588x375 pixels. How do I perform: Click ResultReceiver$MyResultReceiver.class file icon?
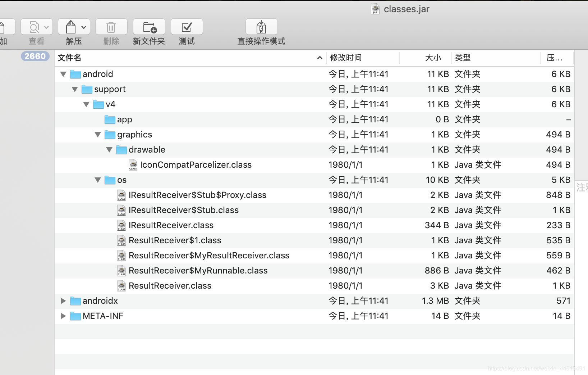click(x=121, y=256)
